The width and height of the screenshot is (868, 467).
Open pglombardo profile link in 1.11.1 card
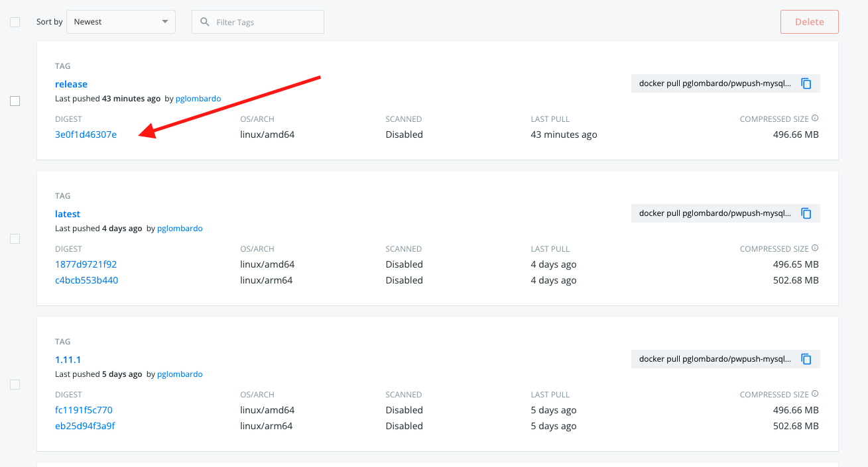point(180,374)
